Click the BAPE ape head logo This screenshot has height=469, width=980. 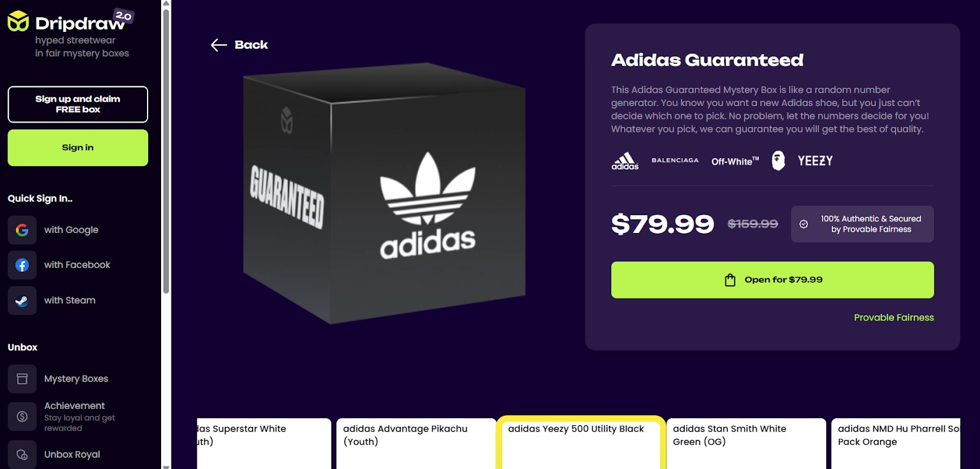pos(778,161)
